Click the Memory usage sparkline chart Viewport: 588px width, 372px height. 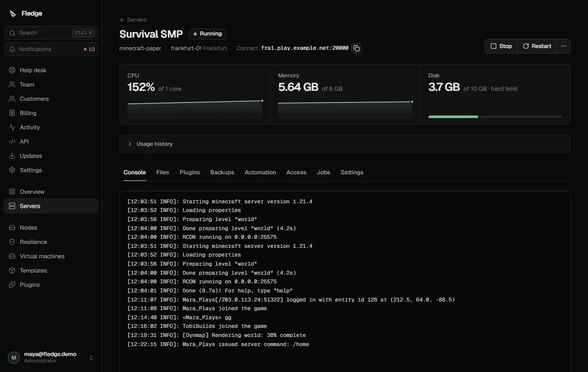pos(345,109)
